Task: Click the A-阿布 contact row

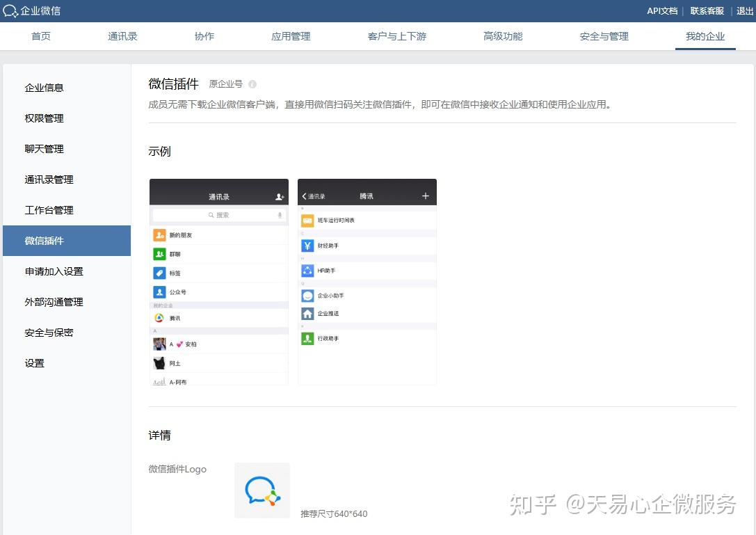Action: [x=219, y=381]
